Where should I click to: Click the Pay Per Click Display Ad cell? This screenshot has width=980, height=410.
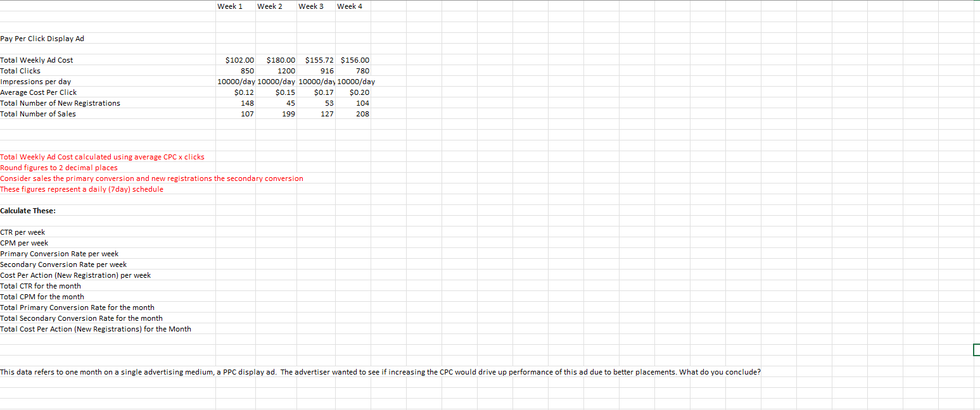coord(42,39)
